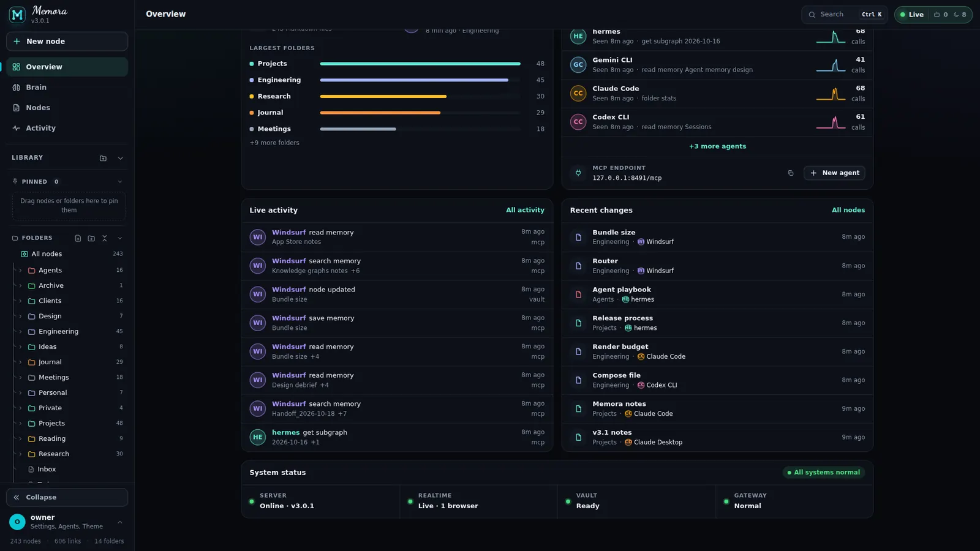980x551 pixels.
Task: Open the Render budget recent change
Action: (717, 351)
